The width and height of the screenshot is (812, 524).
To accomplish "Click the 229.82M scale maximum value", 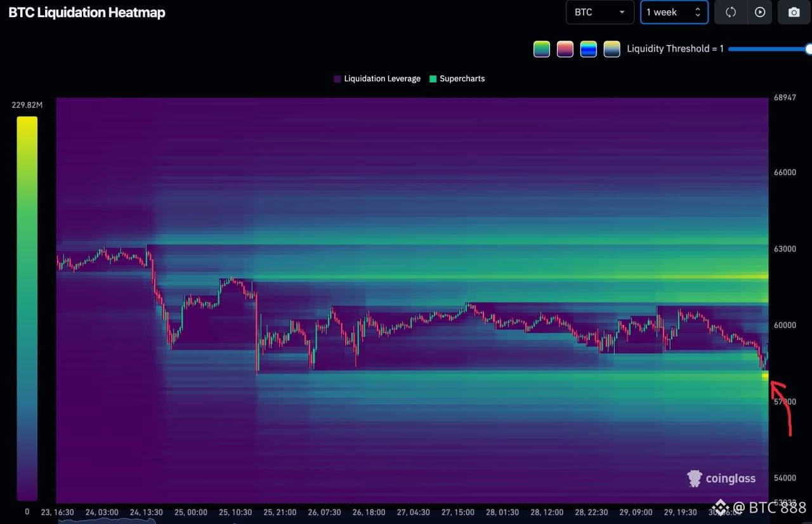I will (x=27, y=105).
